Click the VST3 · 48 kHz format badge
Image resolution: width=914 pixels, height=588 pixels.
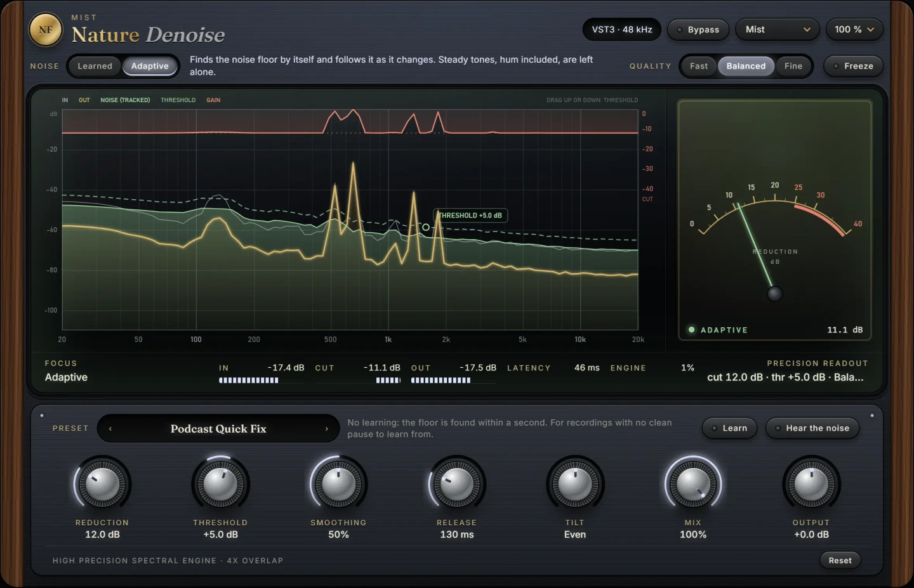pyautogui.click(x=622, y=30)
